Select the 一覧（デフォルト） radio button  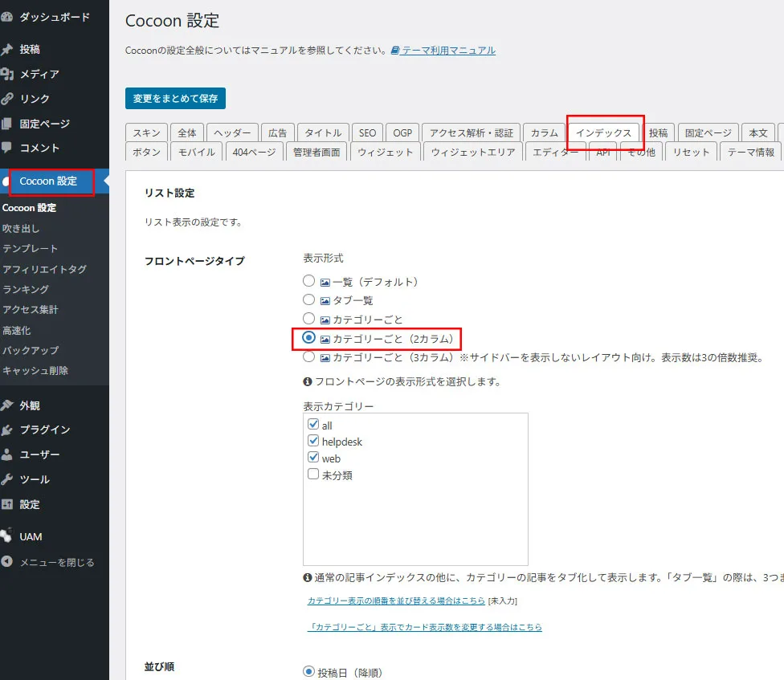pos(309,282)
